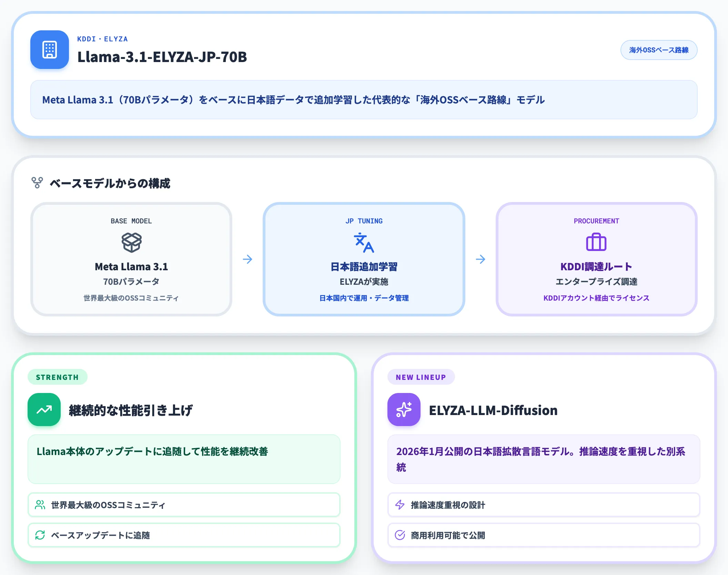Click the PROCUREMENT label

(596, 221)
